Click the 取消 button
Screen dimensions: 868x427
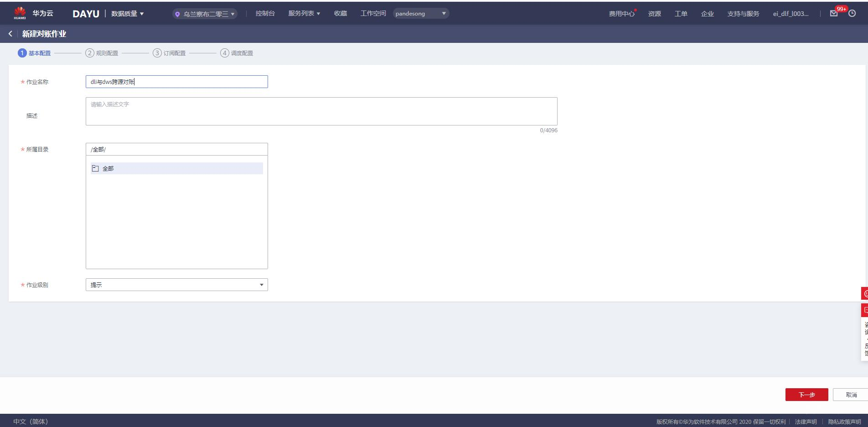click(x=851, y=395)
